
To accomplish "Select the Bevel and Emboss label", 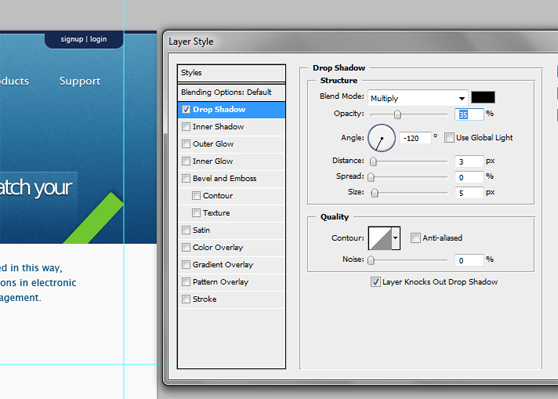I will pos(225,178).
